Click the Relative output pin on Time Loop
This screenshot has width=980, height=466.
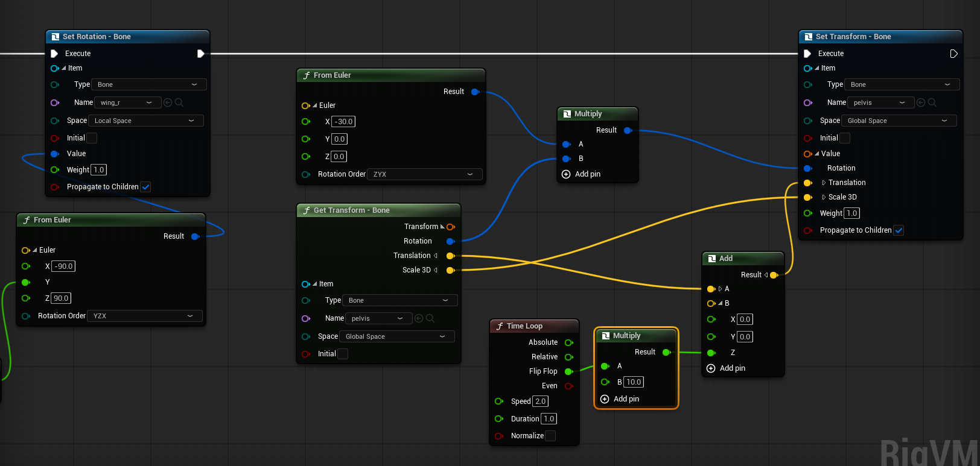568,357
